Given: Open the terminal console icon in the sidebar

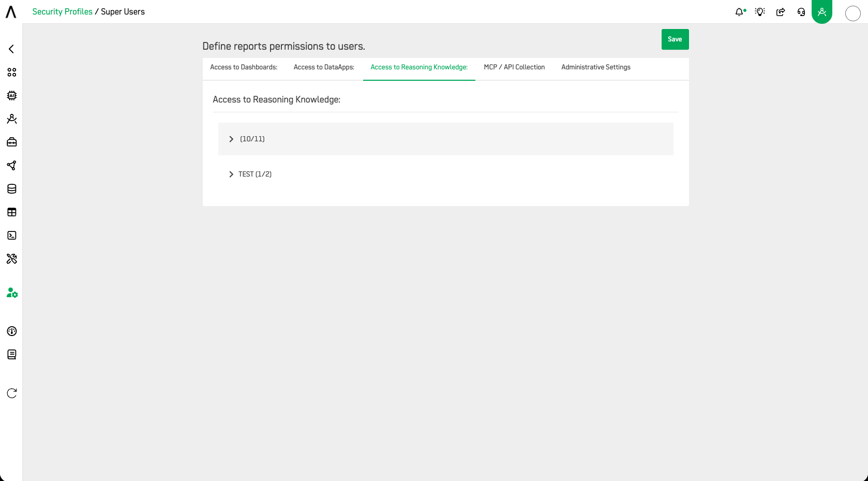Looking at the screenshot, I should pos(12,236).
